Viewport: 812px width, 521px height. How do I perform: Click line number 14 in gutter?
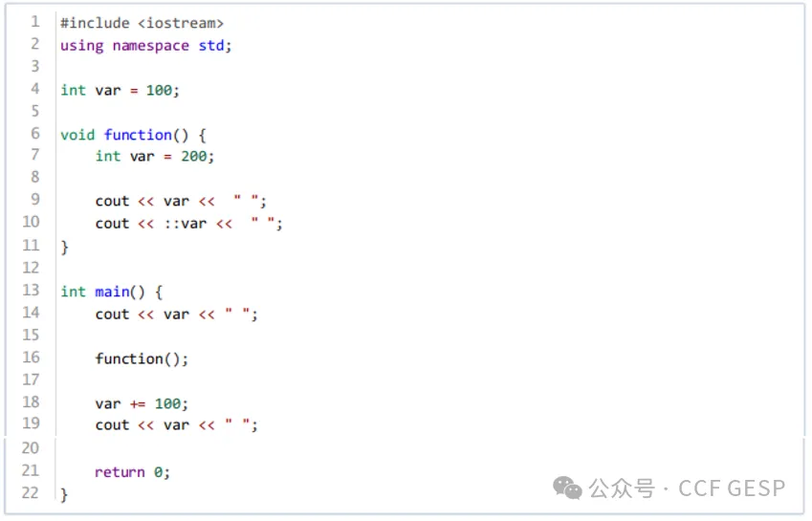pos(31,313)
